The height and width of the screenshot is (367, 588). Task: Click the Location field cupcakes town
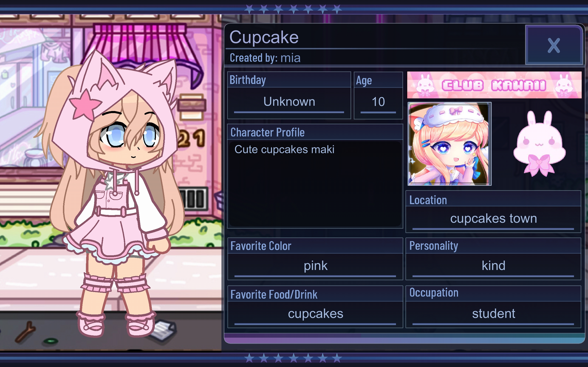click(493, 218)
